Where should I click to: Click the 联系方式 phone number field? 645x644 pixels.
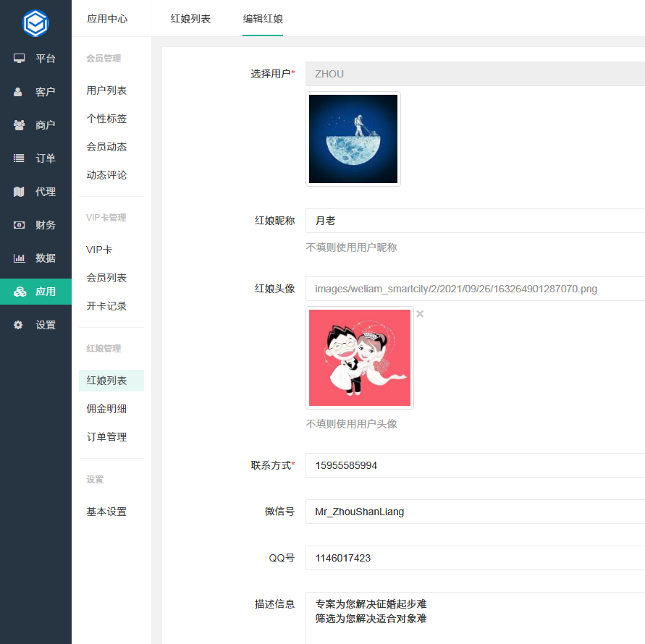click(x=475, y=465)
